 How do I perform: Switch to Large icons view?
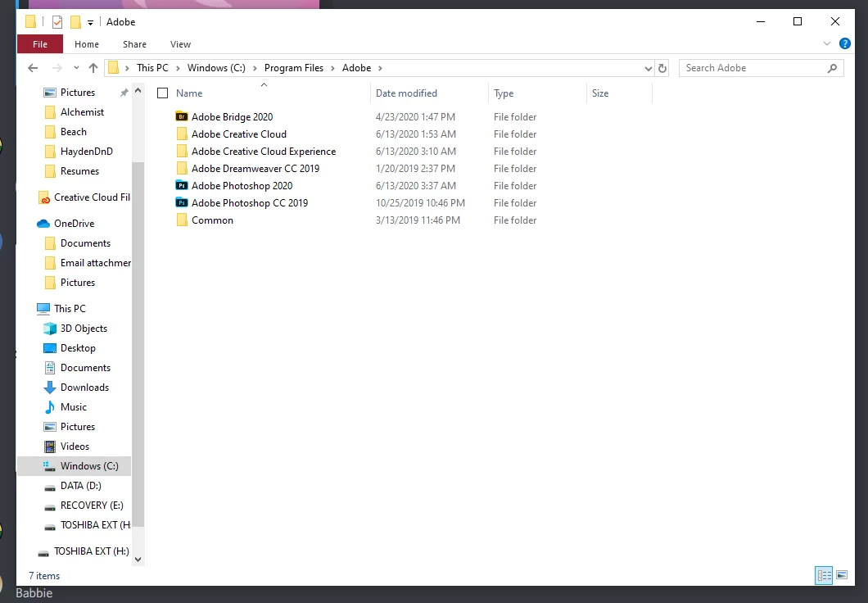click(842, 575)
